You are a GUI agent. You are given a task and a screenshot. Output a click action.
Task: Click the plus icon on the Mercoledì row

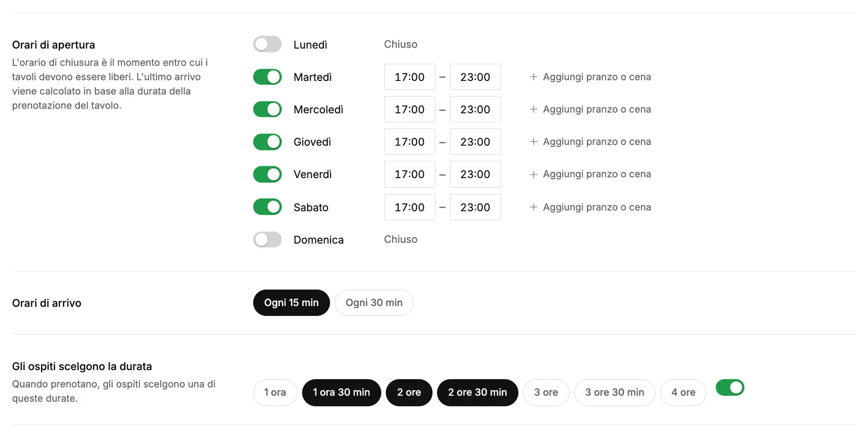533,109
